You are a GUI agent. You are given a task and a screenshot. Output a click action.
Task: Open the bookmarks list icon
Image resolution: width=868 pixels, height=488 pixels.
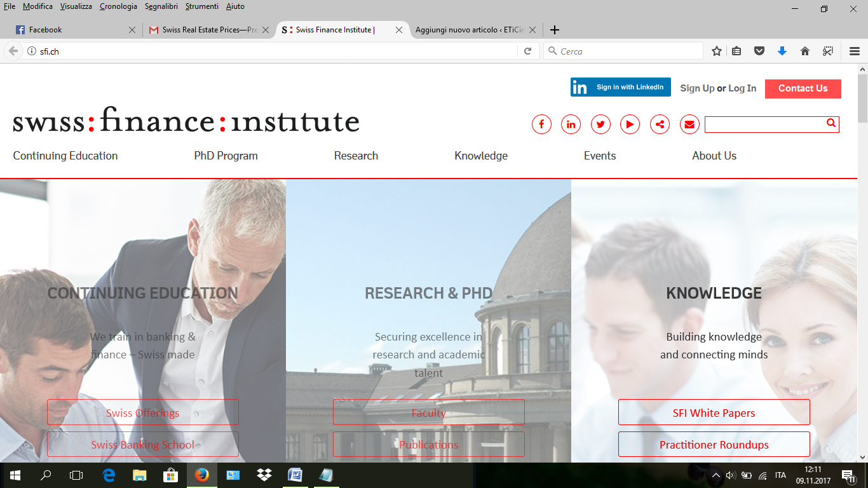[x=736, y=51]
